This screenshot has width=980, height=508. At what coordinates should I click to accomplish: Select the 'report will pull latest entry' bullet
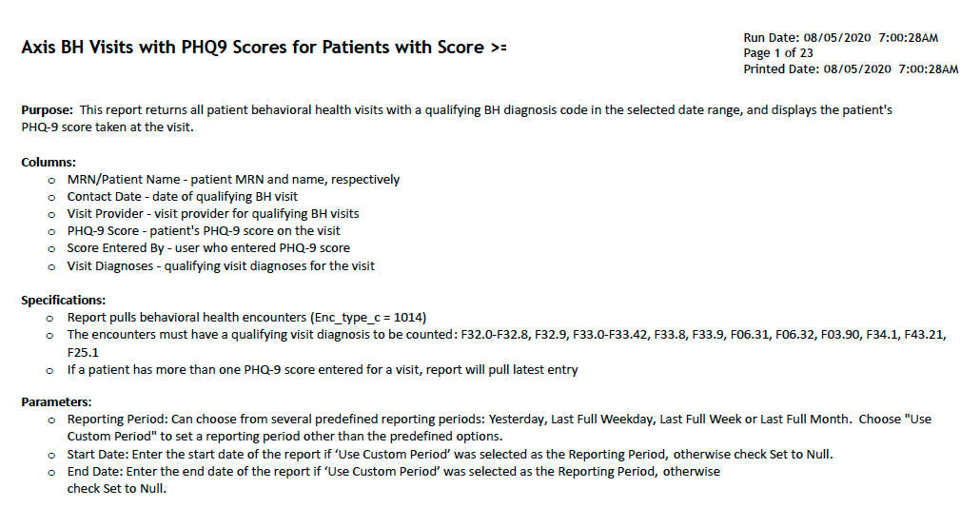tap(323, 370)
